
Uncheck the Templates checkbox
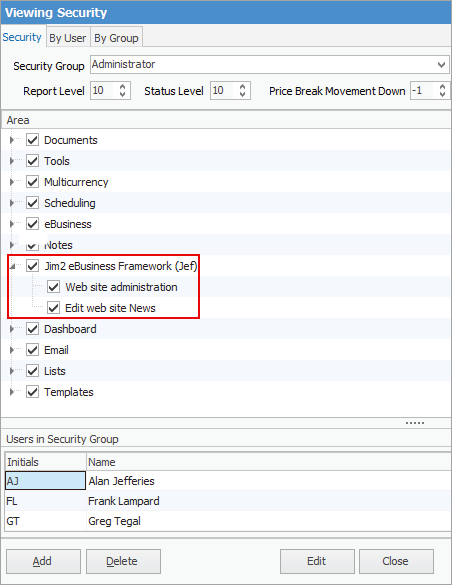[x=32, y=392]
